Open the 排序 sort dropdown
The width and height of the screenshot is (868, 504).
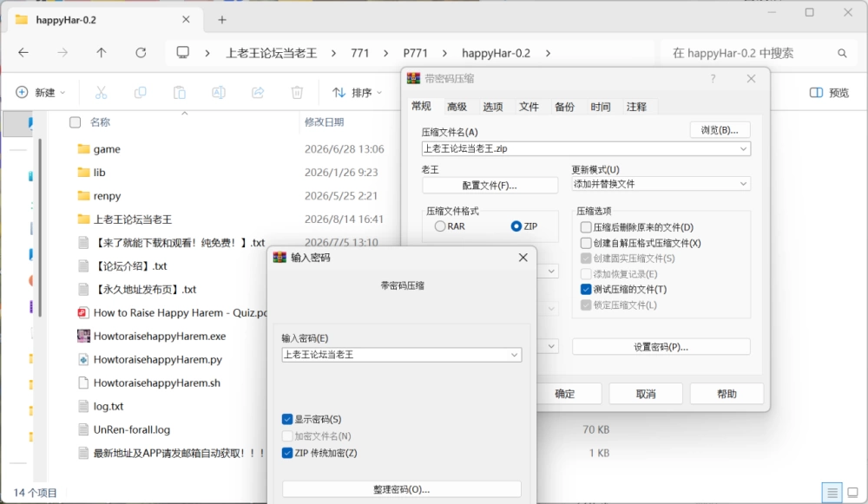tap(358, 93)
